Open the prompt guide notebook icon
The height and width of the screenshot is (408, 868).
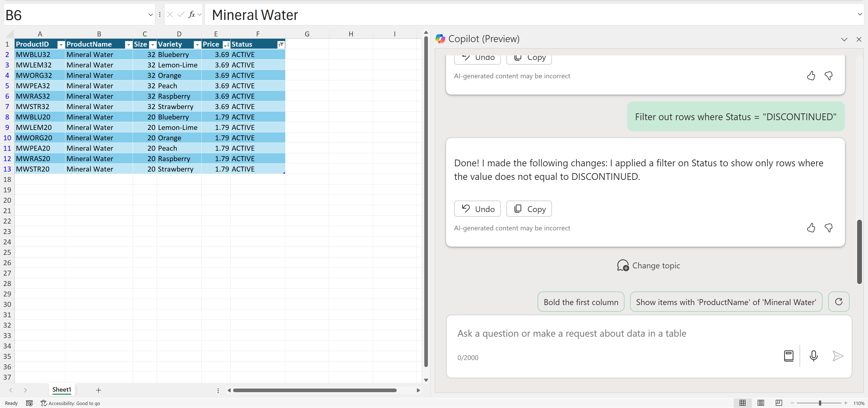click(788, 356)
